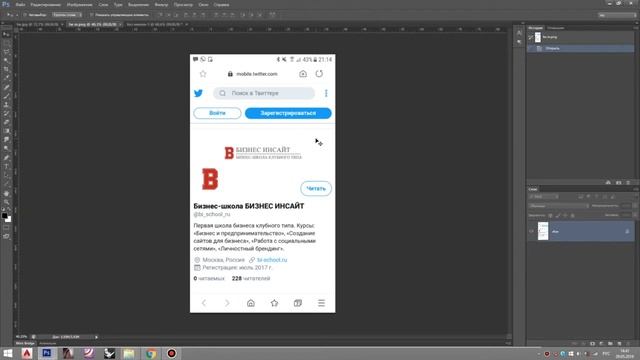Open Chrome from the taskbar

pos(151,353)
